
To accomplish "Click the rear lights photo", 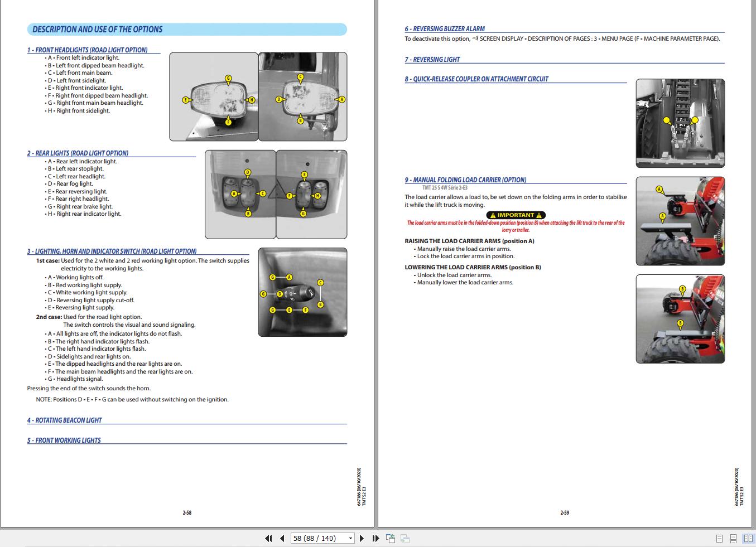I will point(276,195).
